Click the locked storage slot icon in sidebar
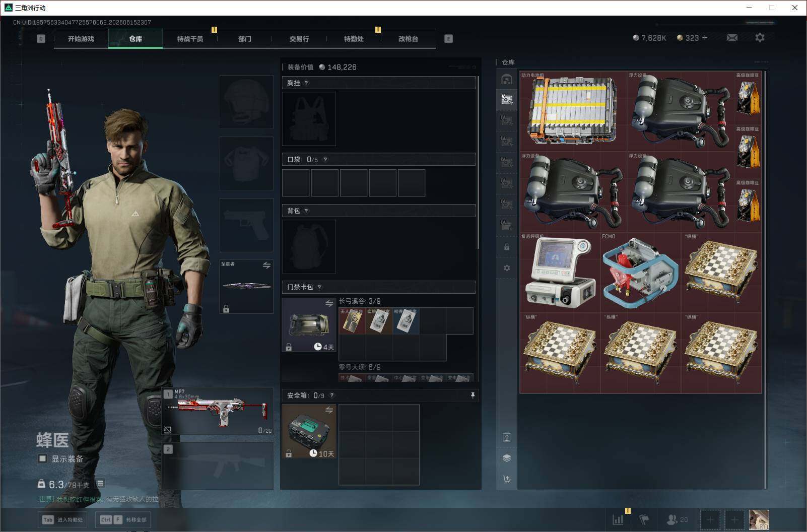The width and height of the screenshot is (807, 532). 507,247
